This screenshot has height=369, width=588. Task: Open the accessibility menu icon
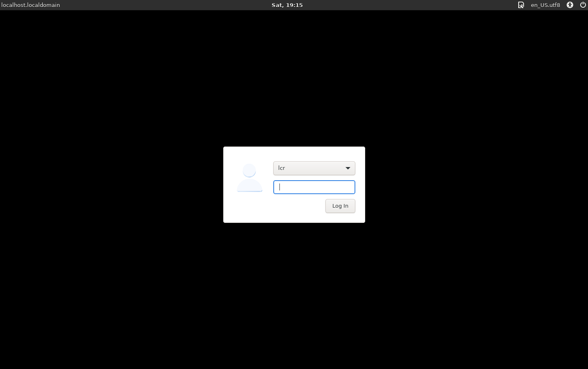click(570, 5)
